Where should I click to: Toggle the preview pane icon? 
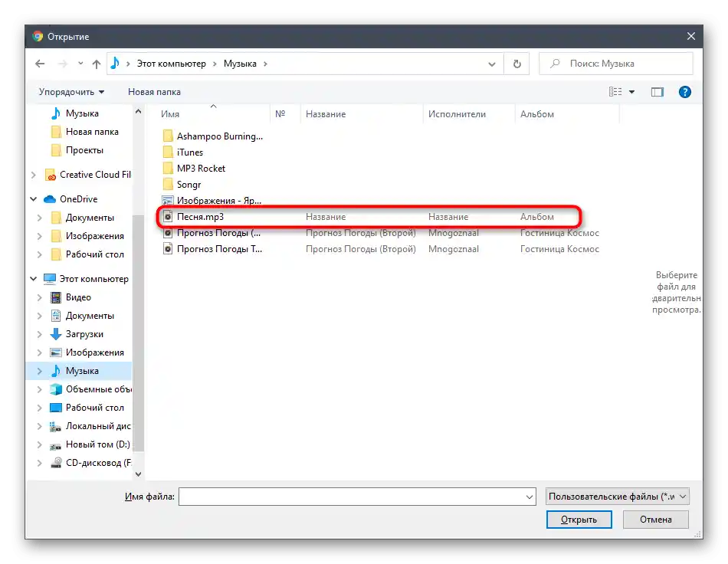click(x=657, y=92)
